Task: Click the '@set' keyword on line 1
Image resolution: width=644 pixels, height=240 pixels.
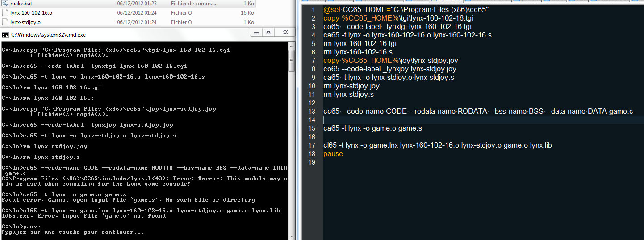Action: pyautogui.click(x=332, y=10)
